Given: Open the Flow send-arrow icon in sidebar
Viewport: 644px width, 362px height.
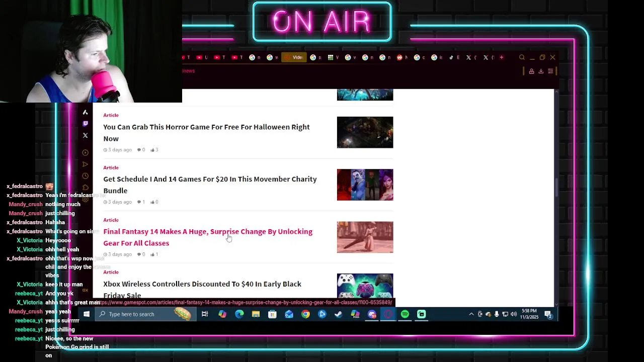Looking at the screenshot, I should click(x=85, y=164).
